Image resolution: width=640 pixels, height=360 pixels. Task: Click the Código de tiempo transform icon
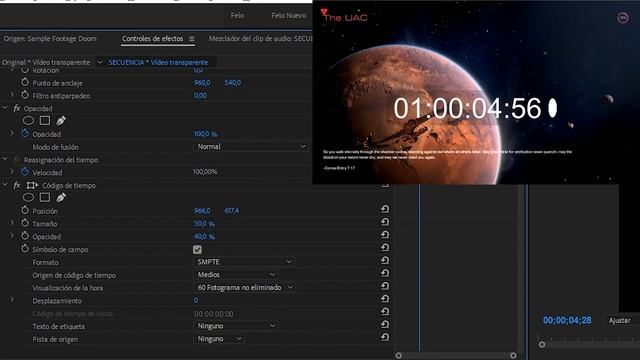[32, 185]
